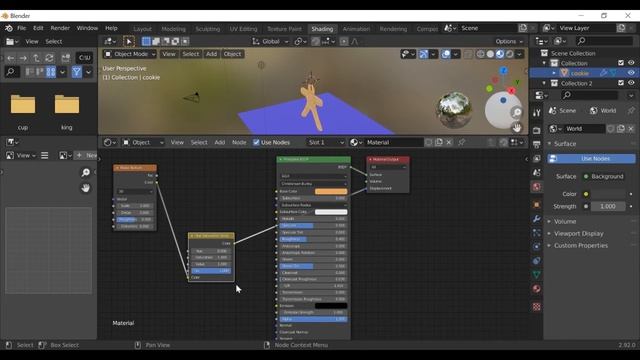Open the World properties tab
The image size is (640, 360).
[537, 187]
